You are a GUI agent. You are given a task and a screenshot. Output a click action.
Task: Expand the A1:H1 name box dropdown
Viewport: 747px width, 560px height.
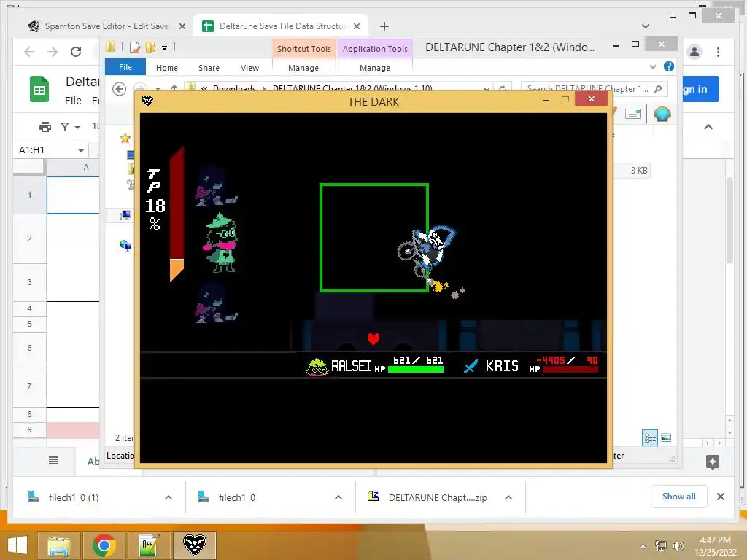coord(81,150)
